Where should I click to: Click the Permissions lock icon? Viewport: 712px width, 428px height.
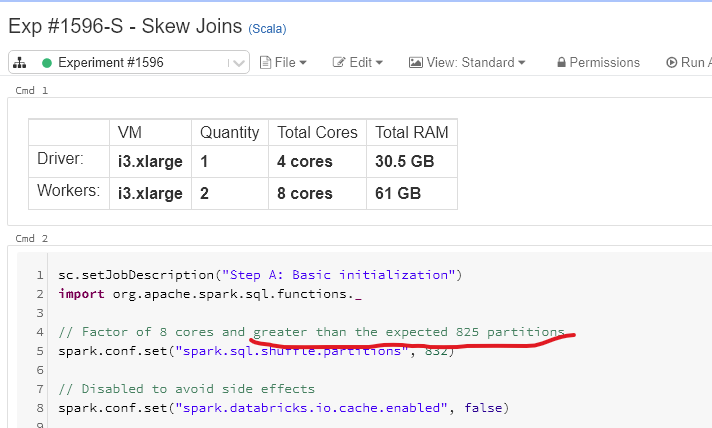tap(561, 63)
